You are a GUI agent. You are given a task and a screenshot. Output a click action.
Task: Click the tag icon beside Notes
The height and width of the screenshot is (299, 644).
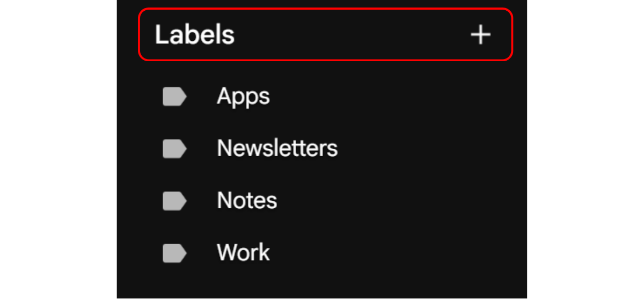[174, 201]
